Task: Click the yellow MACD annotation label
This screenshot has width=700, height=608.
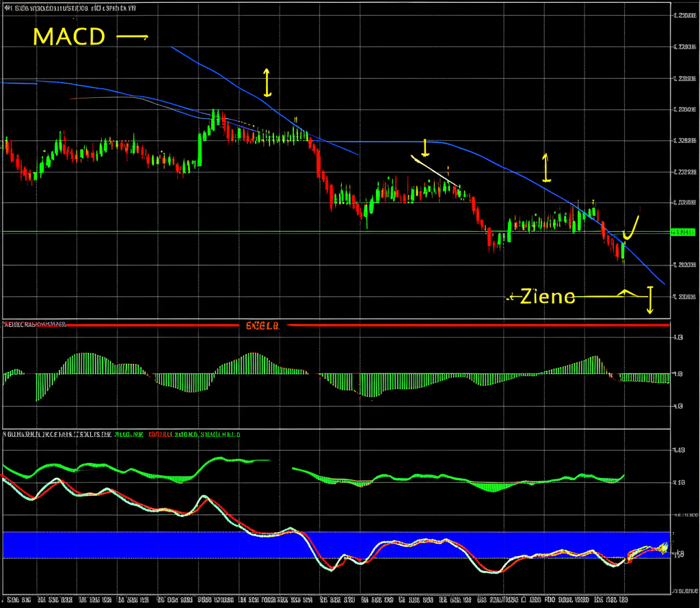Action: [x=68, y=36]
